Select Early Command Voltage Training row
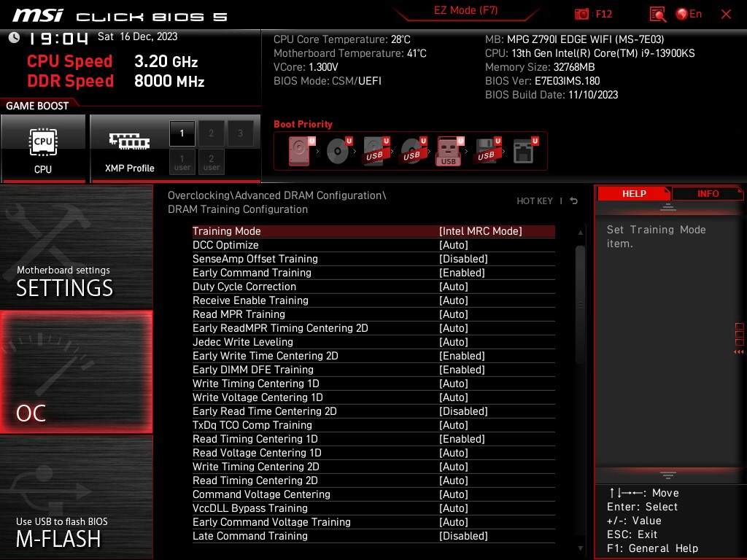The width and height of the screenshot is (747, 560). point(373,522)
